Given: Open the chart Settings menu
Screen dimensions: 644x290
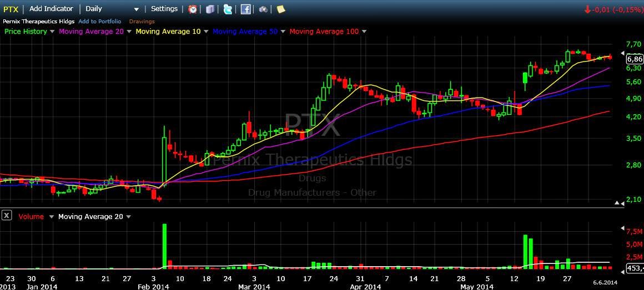Looking at the screenshot, I should [164, 9].
